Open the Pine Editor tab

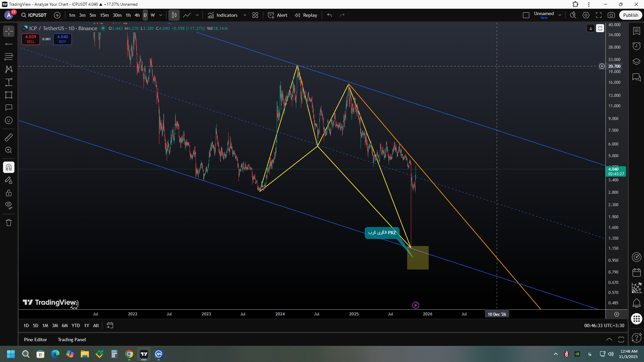click(x=36, y=340)
